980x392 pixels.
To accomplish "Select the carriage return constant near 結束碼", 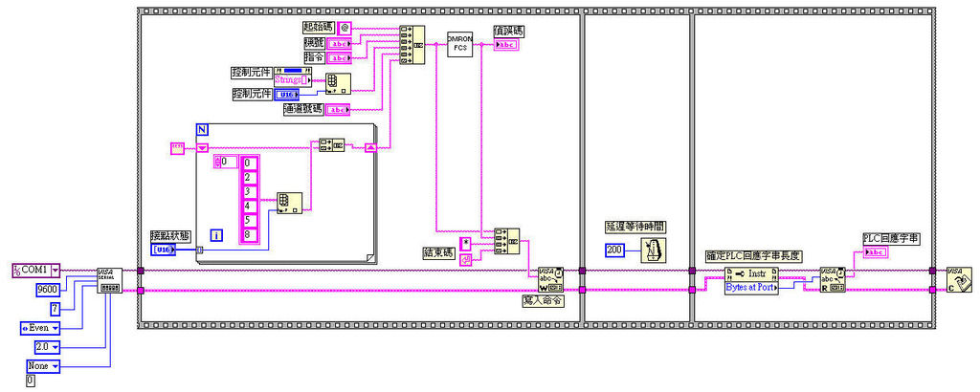I will click(x=466, y=260).
